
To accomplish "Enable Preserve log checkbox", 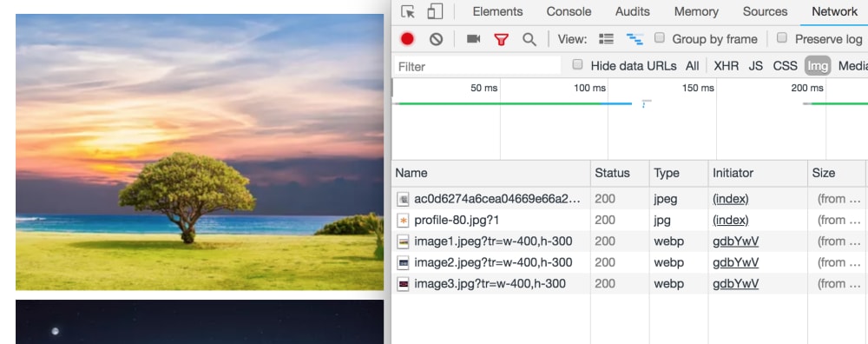I will (x=782, y=37).
